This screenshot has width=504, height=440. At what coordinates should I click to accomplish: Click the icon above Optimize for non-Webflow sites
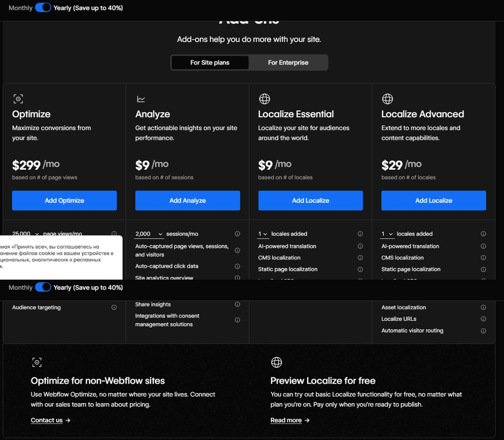37,362
